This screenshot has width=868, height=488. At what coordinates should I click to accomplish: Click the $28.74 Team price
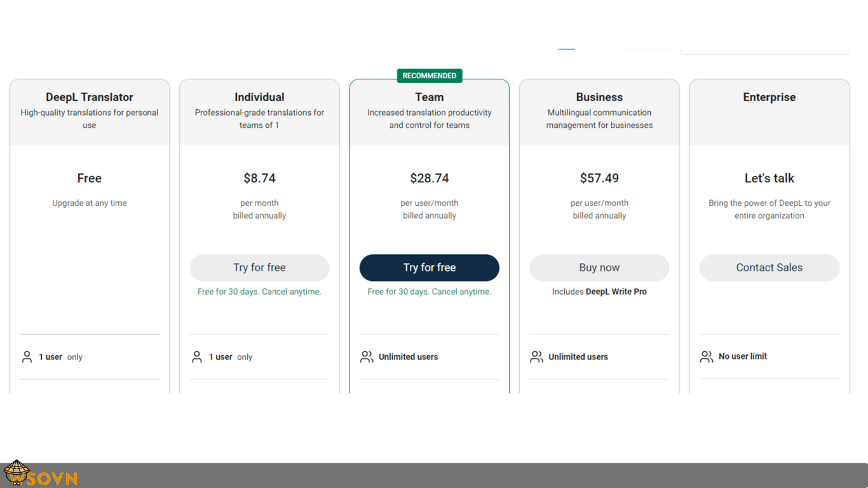(430, 179)
